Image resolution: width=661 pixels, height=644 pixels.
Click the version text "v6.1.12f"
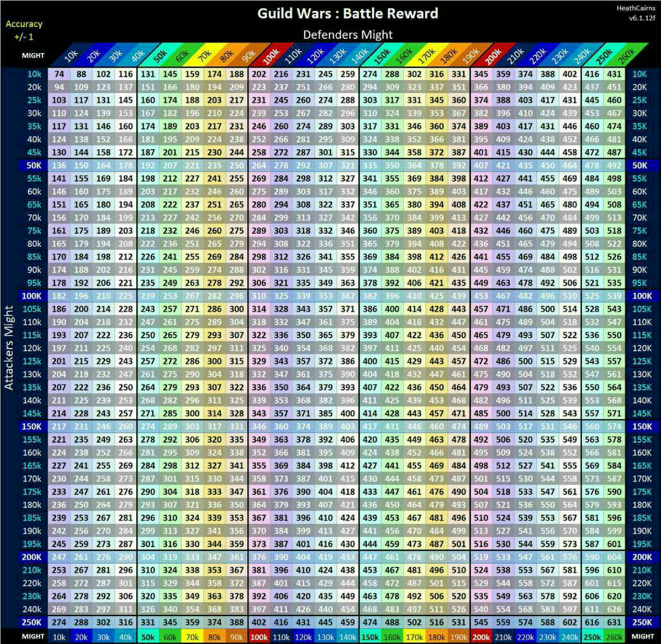point(642,18)
